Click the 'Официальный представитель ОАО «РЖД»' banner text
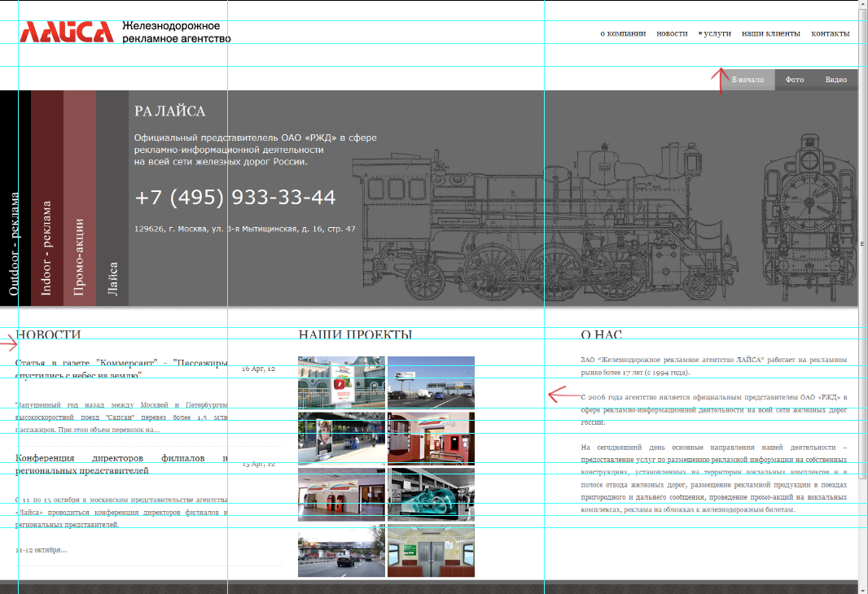Image resolution: width=868 pixels, height=594 pixels. [x=255, y=150]
